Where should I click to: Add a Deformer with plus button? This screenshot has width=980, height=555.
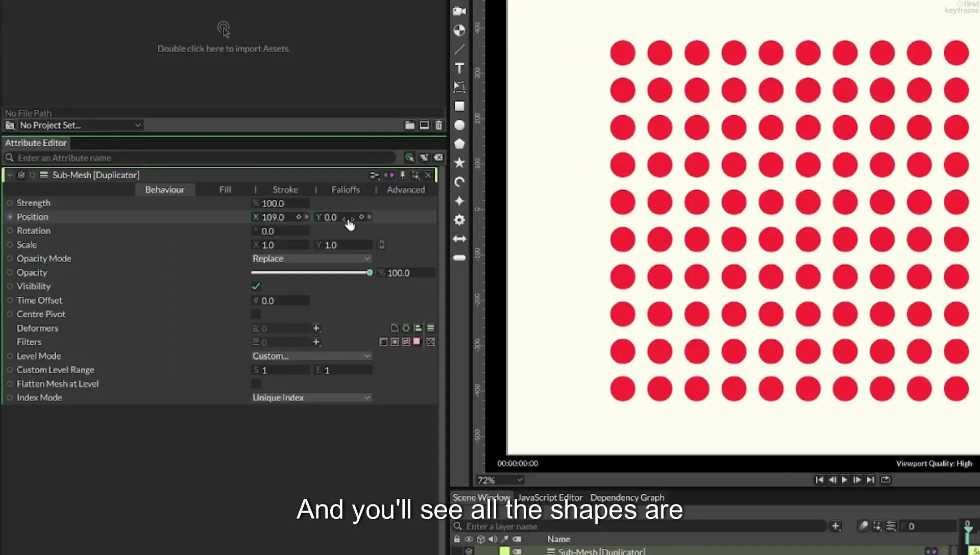point(316,328)
